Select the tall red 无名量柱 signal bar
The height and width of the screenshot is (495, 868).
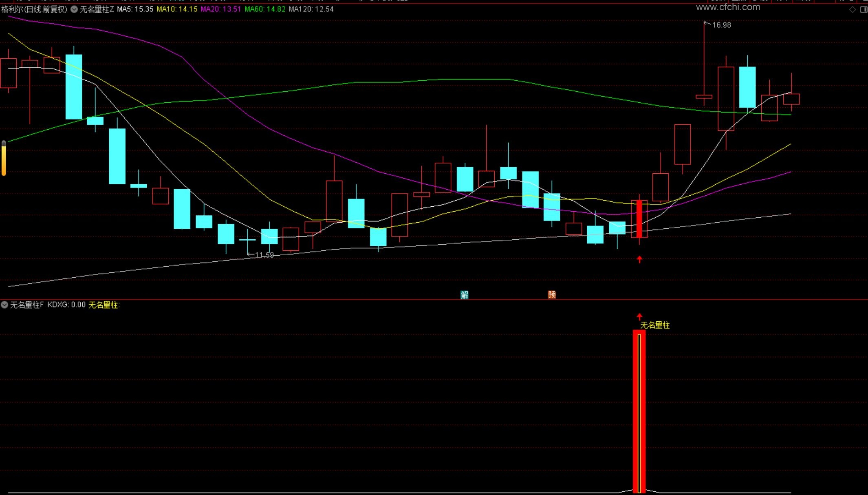point(639,412)
